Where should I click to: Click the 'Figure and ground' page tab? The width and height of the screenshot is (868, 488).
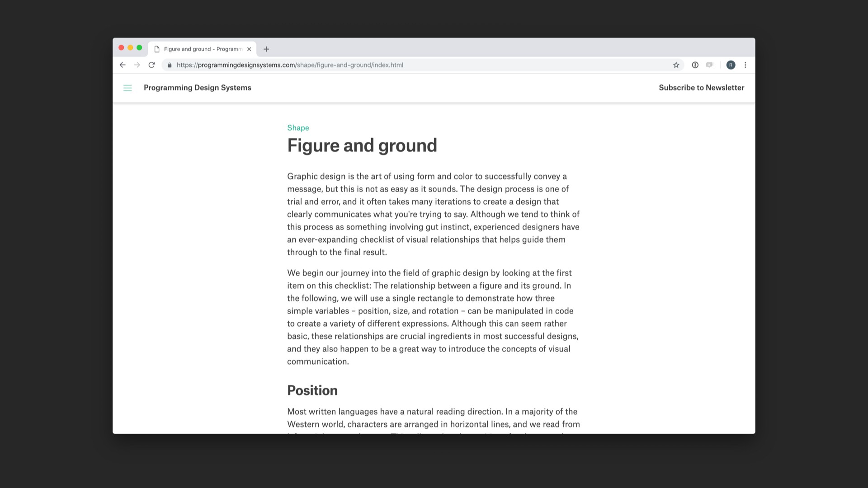point(202,49)
